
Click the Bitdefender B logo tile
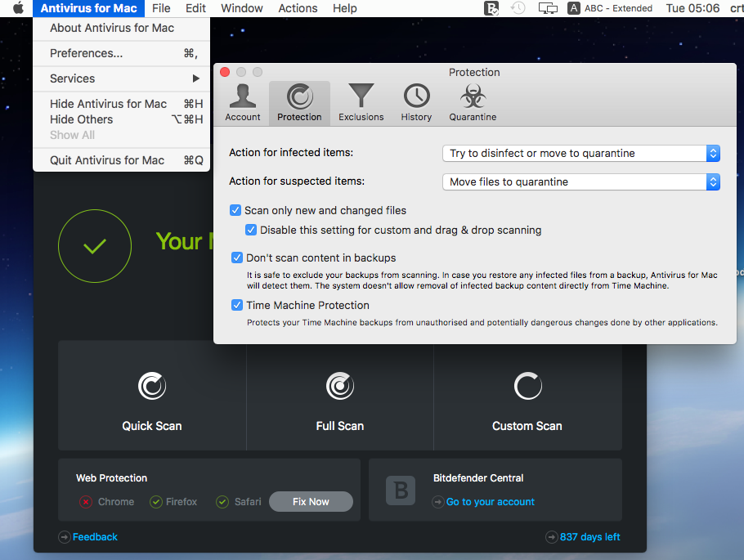point(401,491)
